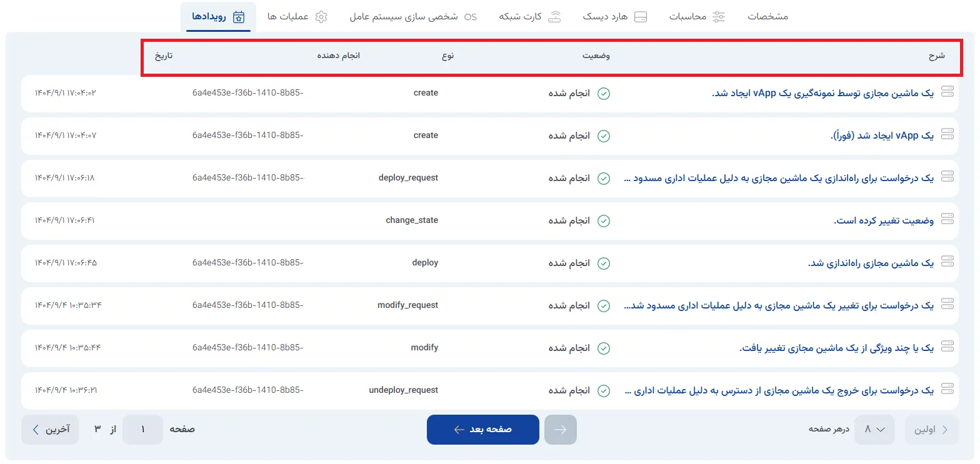Select the 'کارت شبکه' tab
The image size is (980, 464).
pos(531,17)
